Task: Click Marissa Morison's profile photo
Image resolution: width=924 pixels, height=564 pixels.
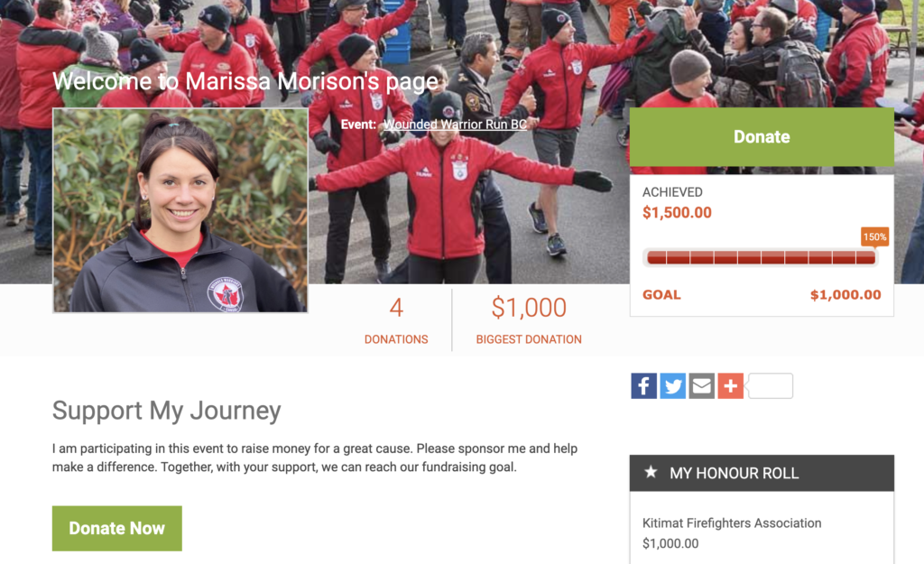Action: [x=180, y=210]
